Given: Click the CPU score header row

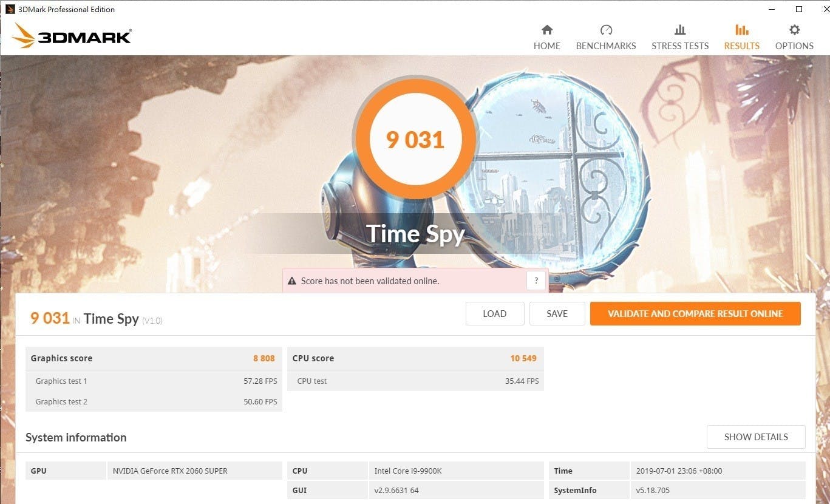Looking at the screenshot, I should (x=415, y=358).
